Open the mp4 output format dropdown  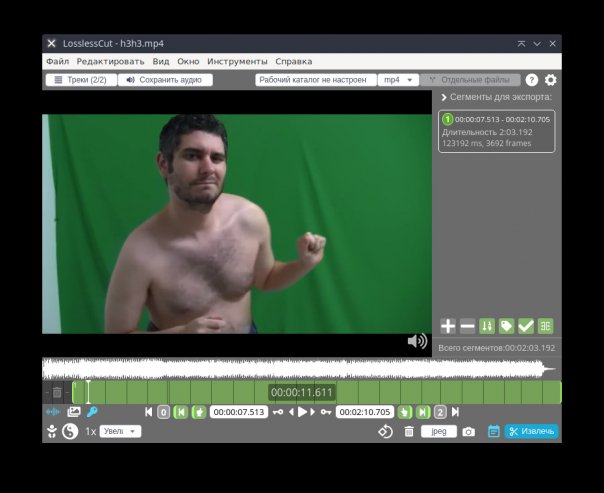point(398,80)
